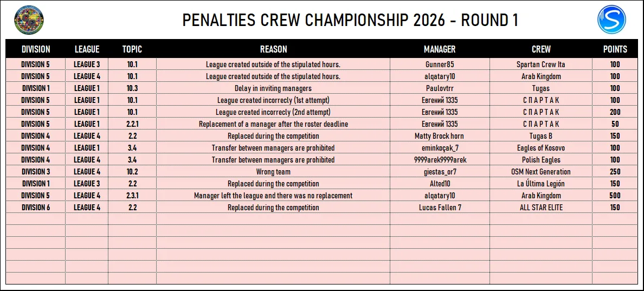Select the LEAGUE column header

click(87, 49)
